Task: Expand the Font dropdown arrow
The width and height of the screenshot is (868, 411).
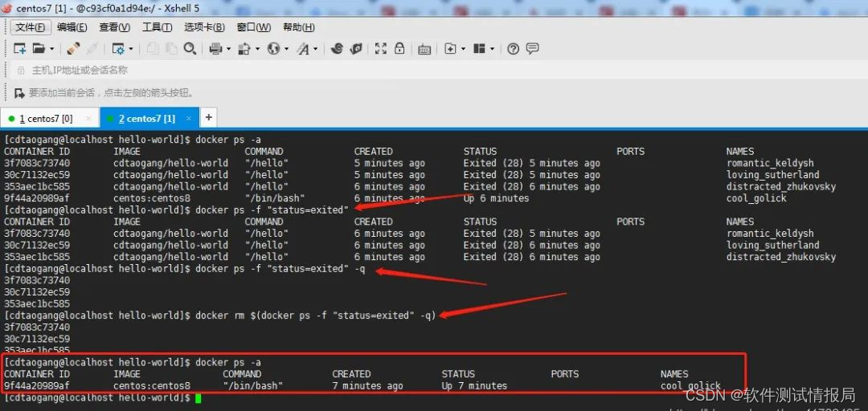Action: point(316,49)
